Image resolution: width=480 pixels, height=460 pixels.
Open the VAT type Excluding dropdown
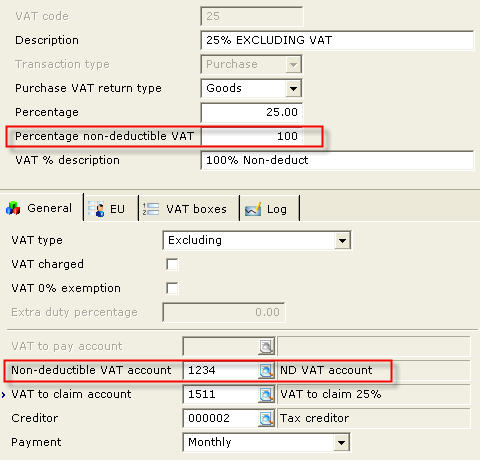coord(342,240)
